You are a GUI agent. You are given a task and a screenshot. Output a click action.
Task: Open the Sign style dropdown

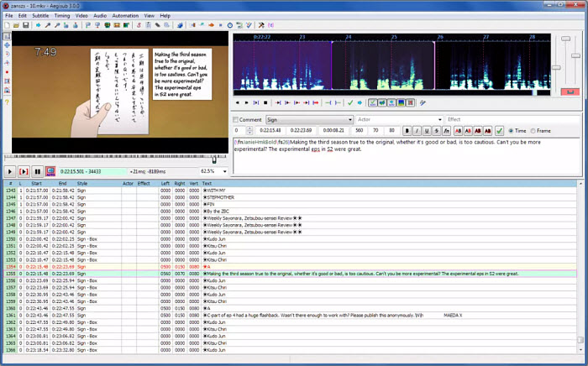click(x=310, y=119)
